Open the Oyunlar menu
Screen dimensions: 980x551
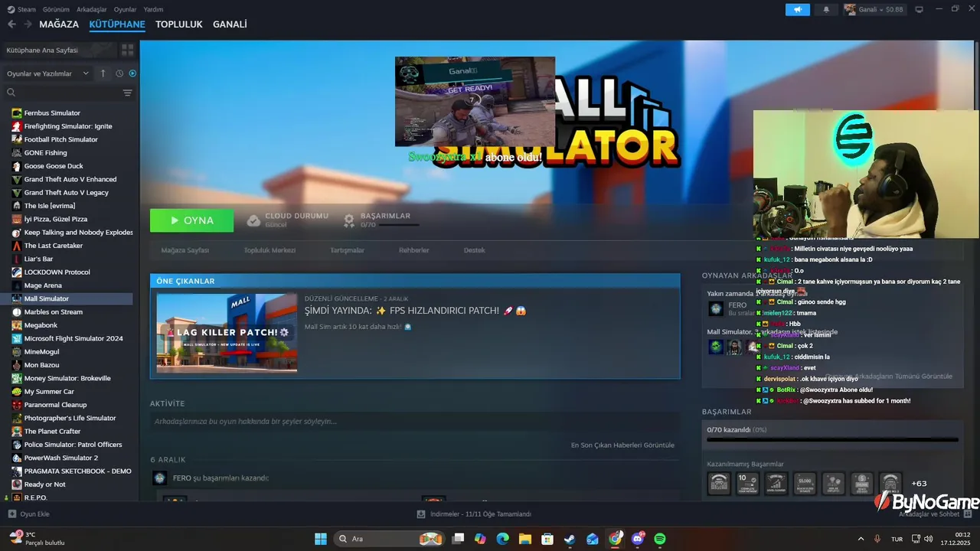pyautogui.click(x=126, y=9)
